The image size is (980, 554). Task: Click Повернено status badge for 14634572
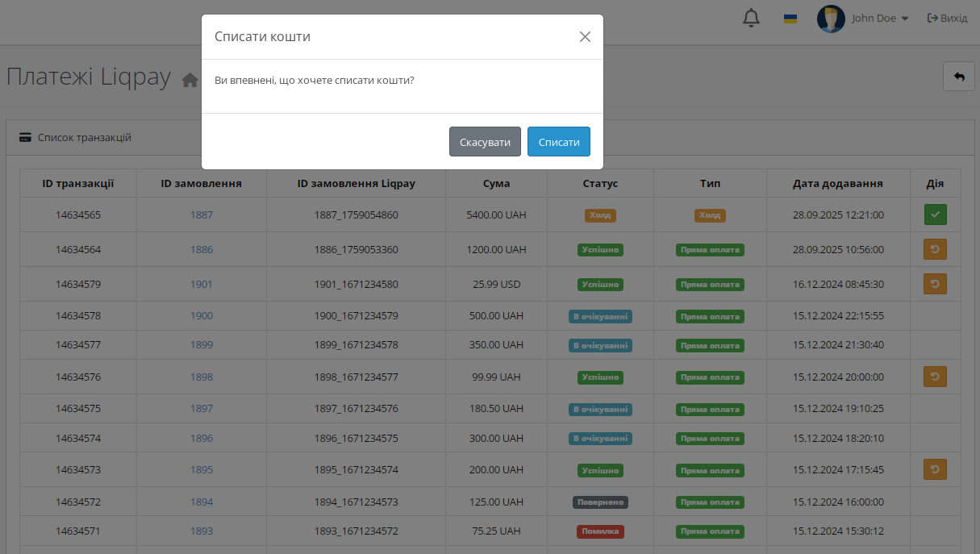600,502
